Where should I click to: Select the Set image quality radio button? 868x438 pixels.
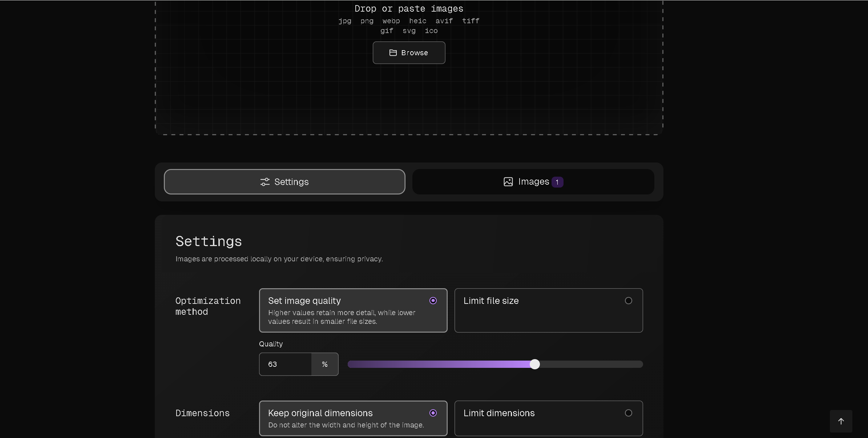point(433,301)
